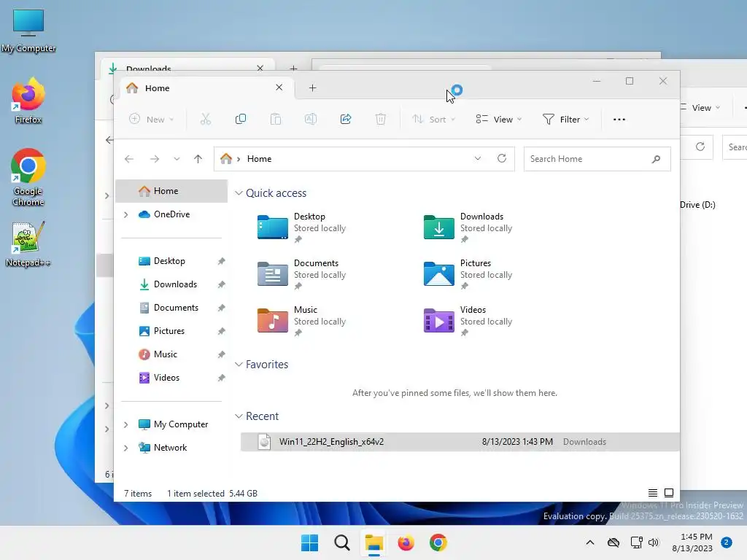Click the search magnifier in Search Home box
747x560 pixels.
click(656, 159)
